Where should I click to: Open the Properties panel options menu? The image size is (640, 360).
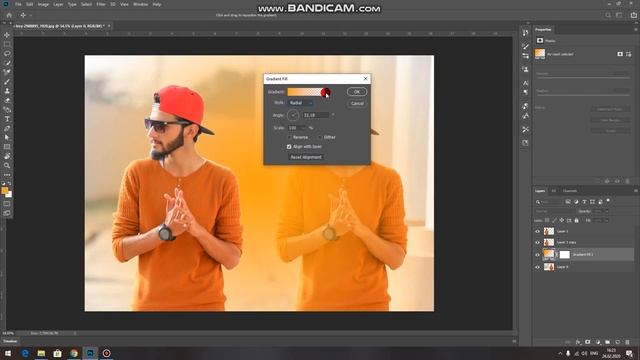click(x=636, y=29)
